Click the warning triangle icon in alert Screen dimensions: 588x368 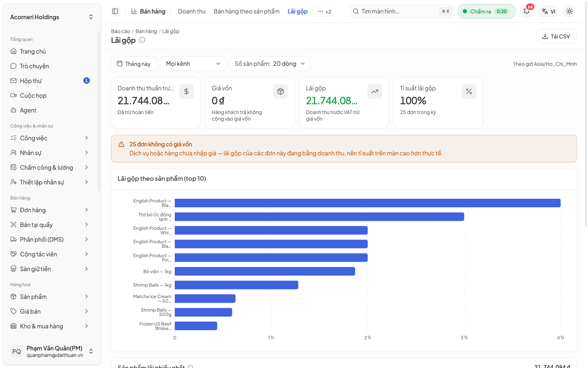[121, 144]
